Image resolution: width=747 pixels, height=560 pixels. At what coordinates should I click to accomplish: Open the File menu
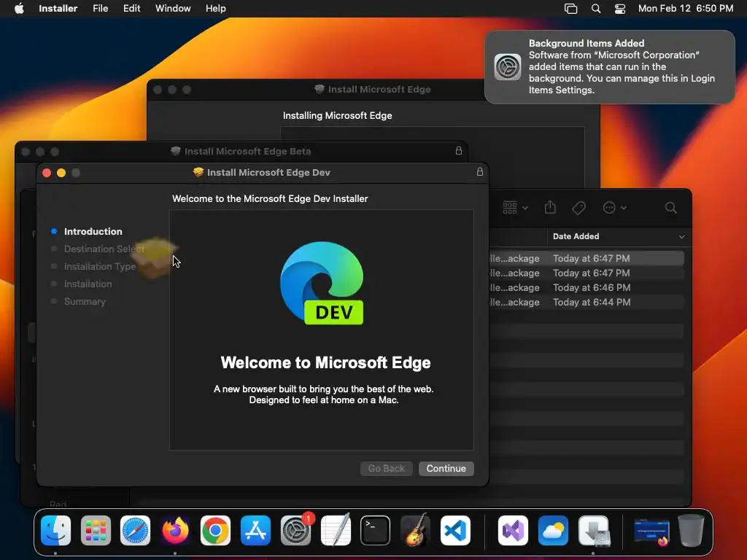point(100,9)
